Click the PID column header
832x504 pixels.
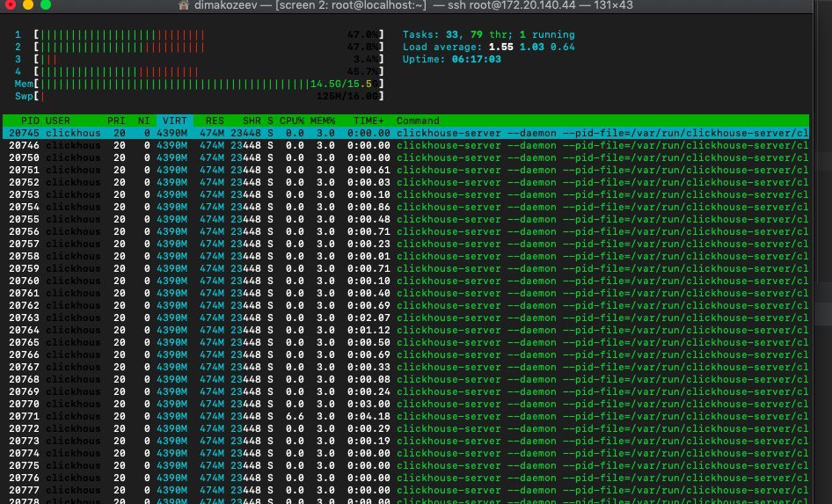(x=30, y=121)
